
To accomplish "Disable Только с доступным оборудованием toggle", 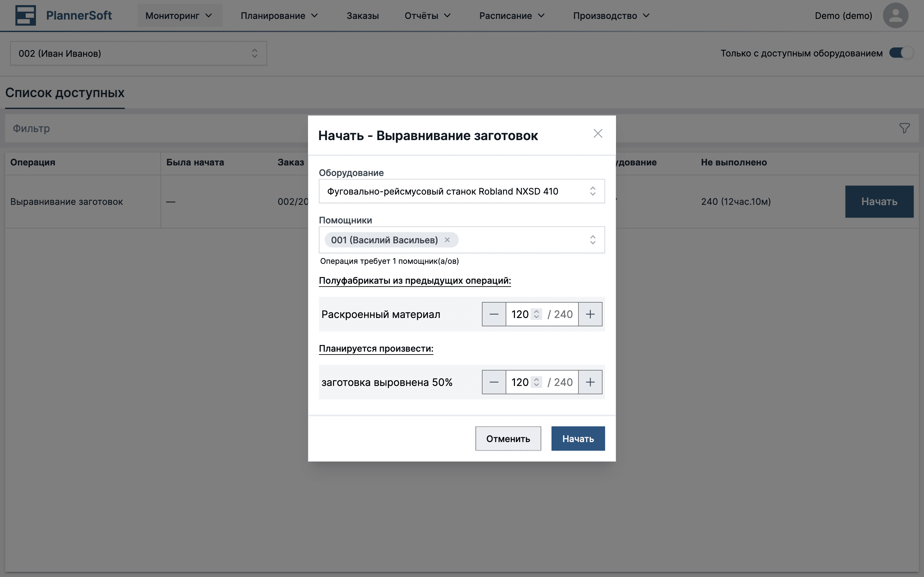I will click(x=901, y=53).
